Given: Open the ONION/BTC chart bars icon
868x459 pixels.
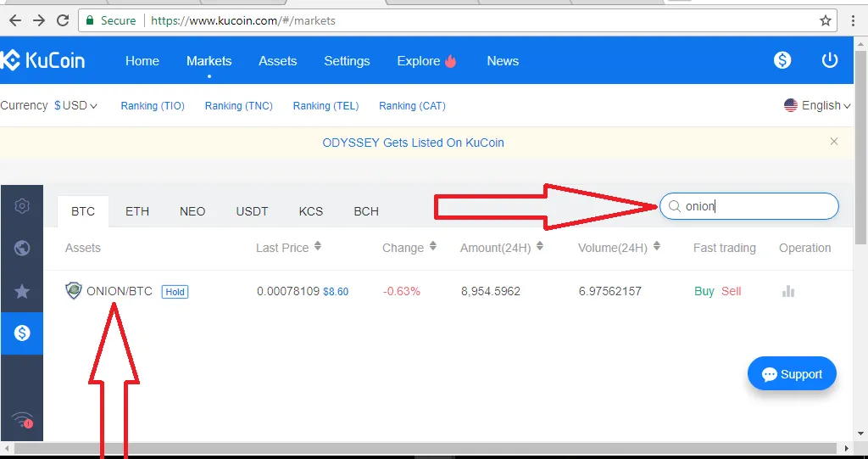Looking at the screenshot, I should coord(788,292).
